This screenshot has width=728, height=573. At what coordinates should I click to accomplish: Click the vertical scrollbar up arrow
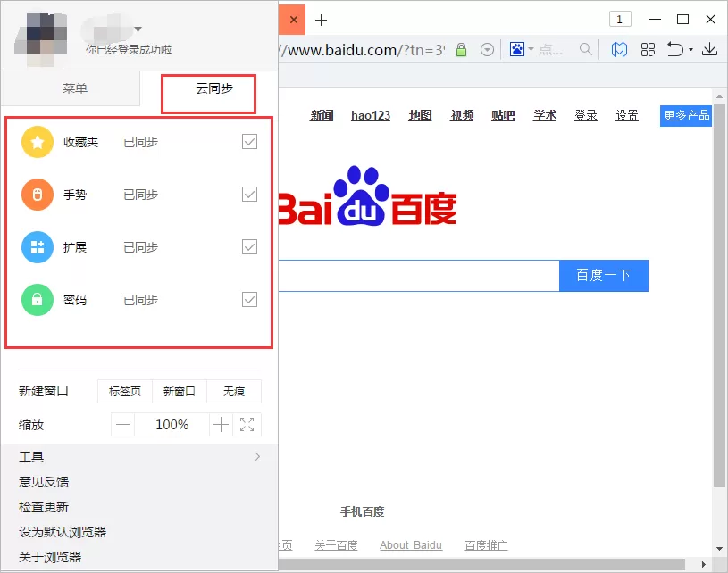point(719,96)
